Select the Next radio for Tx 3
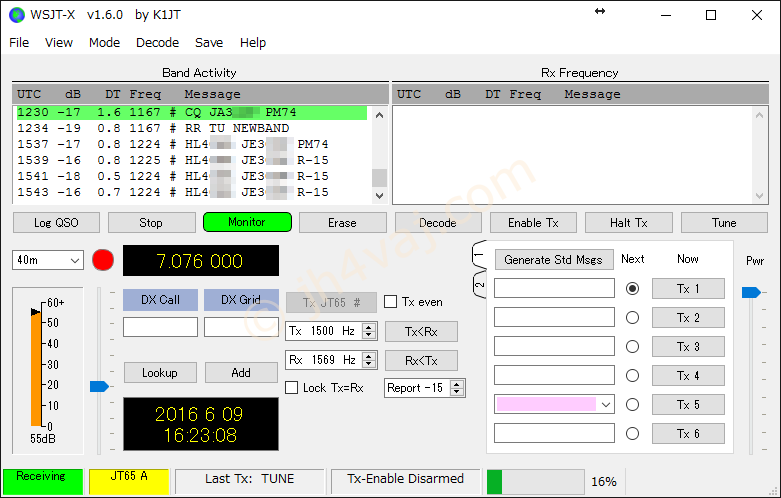The image size is (781, 498). (633, 346)
